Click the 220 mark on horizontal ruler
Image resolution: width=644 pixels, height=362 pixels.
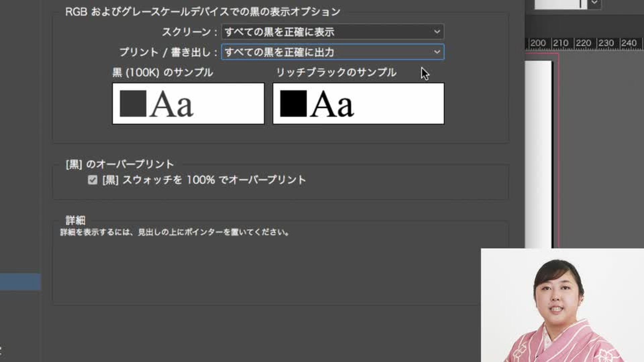pyautogui.click(x=583, y=43)
